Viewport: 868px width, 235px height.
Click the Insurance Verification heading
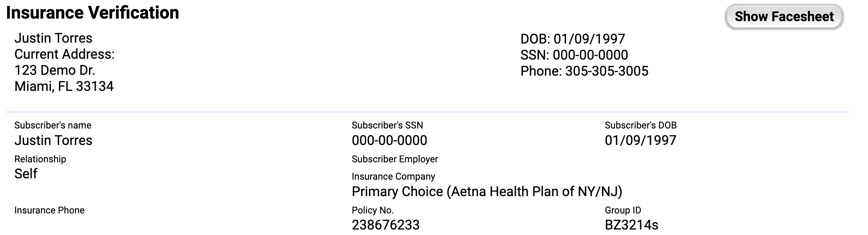coord(92,13)
